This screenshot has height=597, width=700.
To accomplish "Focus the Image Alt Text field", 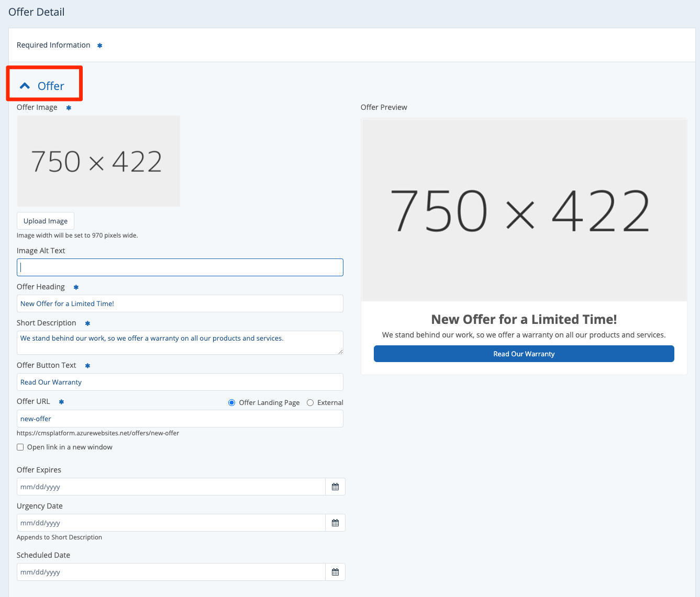I will point(180,267).
